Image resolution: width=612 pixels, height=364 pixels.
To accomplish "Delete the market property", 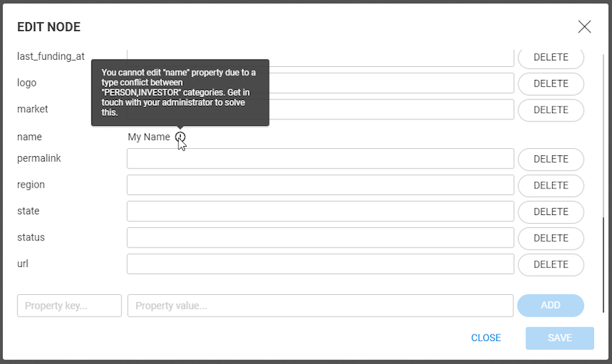I will [x=551, y=110].
